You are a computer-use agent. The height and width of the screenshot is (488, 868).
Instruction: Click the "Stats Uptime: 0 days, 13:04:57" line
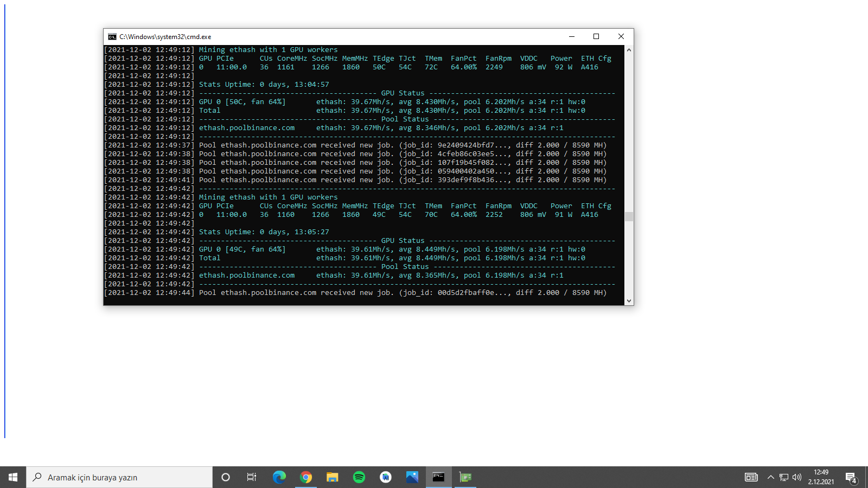(x=264, y=85)
